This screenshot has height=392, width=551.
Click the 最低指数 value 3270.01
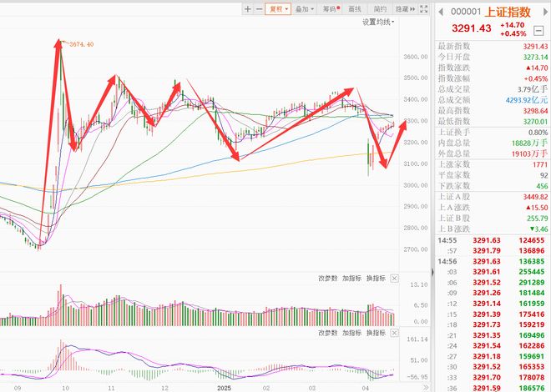coord(535,122)
